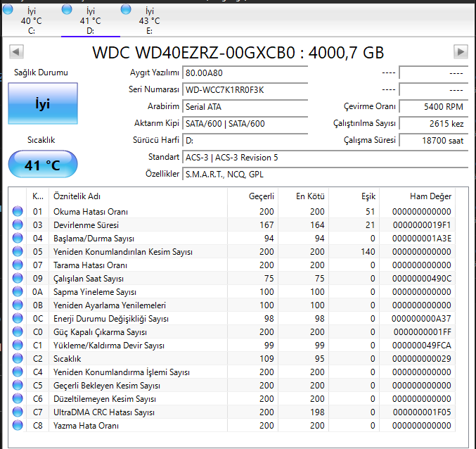476x449 pixels.
Task: Select drive E: status tab
Action: coord(149,20)
